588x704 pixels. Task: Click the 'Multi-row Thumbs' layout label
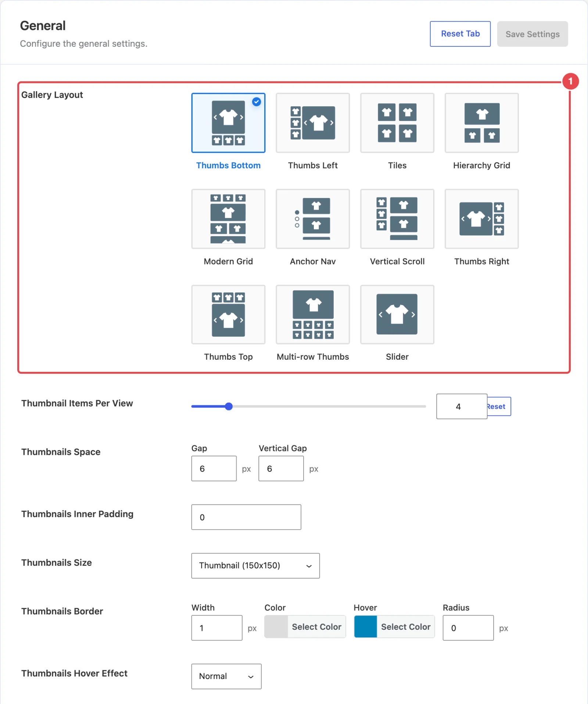[x=313, y=357]
